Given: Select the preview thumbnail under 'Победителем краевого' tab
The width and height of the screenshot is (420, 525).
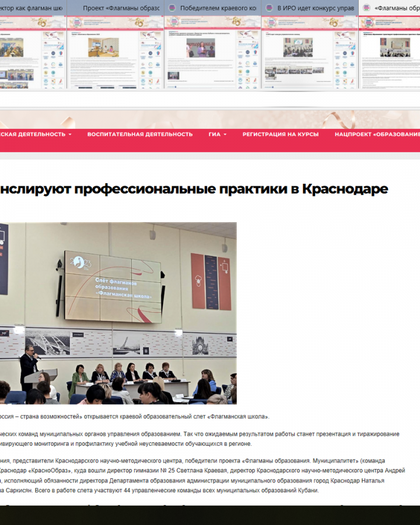Looking at the screenshot, I should [213, 52].
